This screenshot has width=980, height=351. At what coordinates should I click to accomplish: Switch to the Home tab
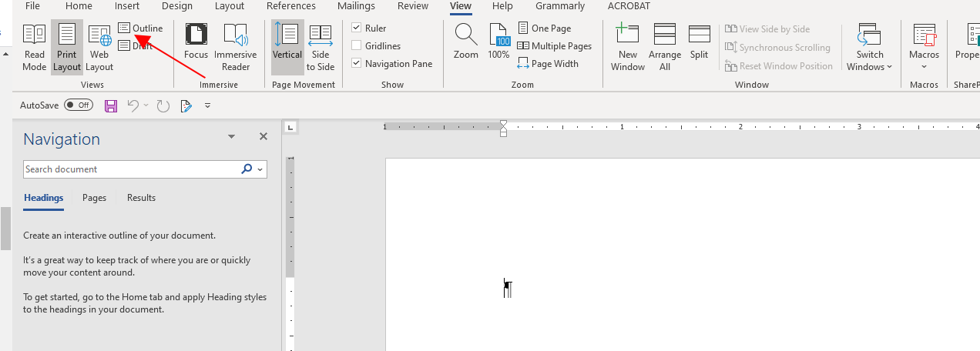(x=79, y=6)
